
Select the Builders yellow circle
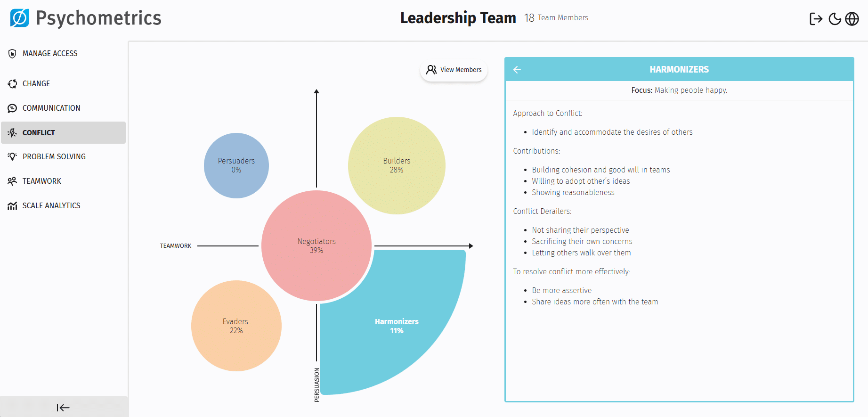click(x=397, y=165)
